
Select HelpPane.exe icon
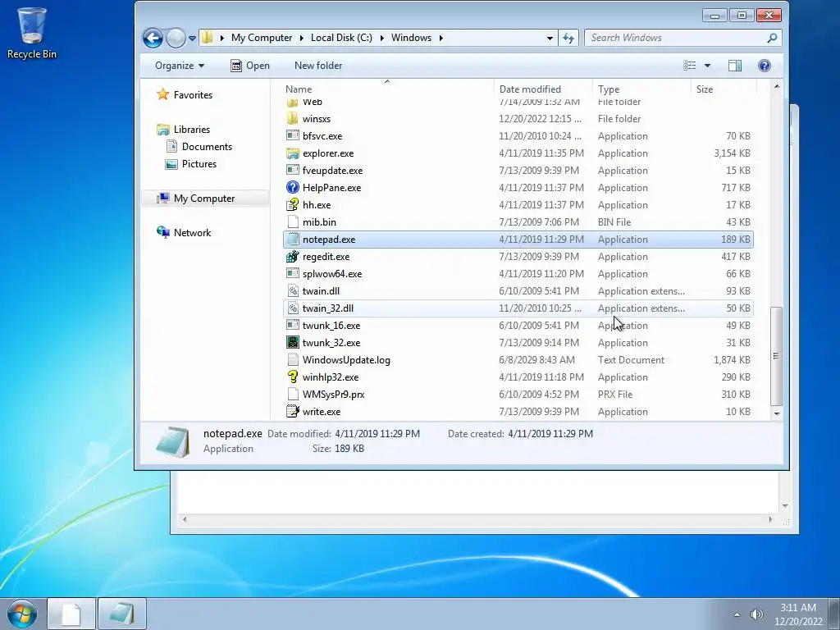click(293, 188)
